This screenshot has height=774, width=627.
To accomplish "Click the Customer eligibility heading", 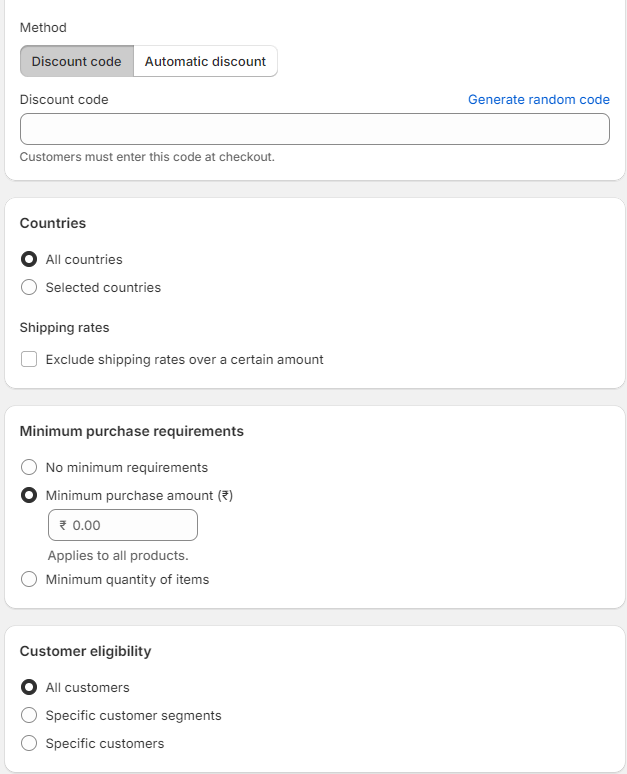I will pyautogui.click(x=85, y=651).
